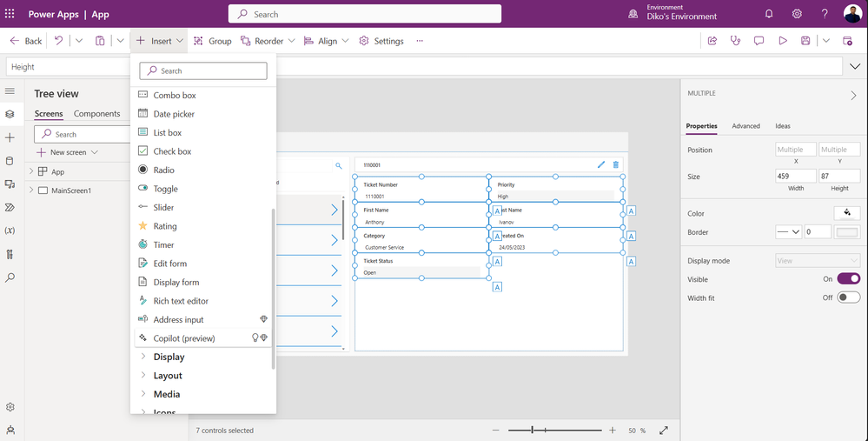This screenshot has height=441, width=868.
Task: Toggle the Visible switch
Action: click(x=849, y=278)
